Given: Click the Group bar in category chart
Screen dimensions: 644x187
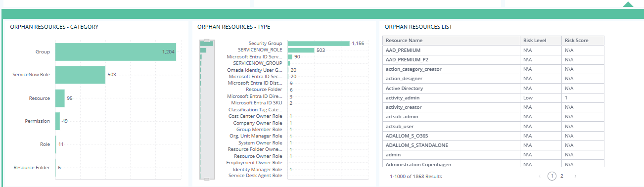Looking at the screenshot, I should click(116, 51).
